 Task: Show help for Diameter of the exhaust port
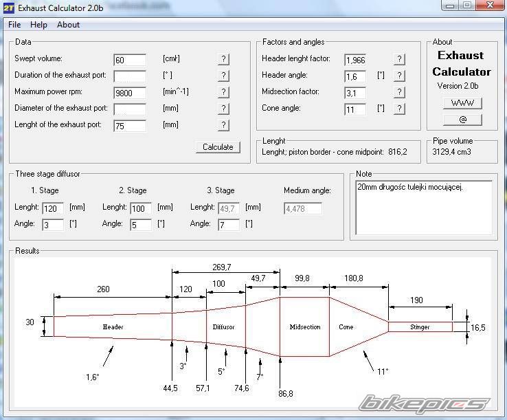pos(223,109)
